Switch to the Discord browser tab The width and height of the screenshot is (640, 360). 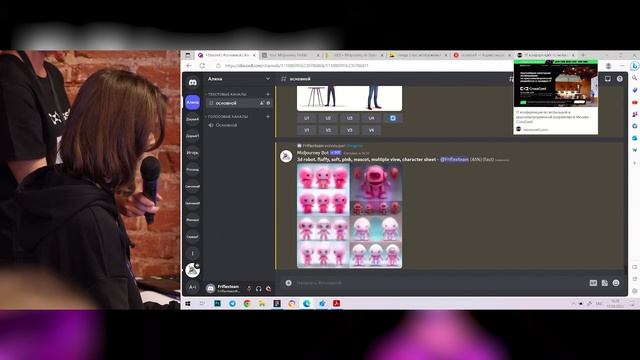pos(227,55)
